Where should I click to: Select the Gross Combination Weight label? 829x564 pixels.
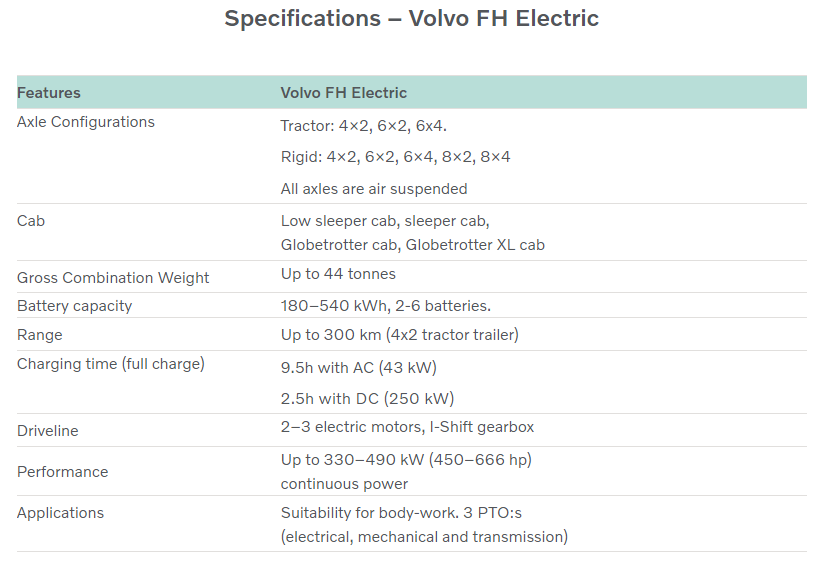[x=113, y=278]
